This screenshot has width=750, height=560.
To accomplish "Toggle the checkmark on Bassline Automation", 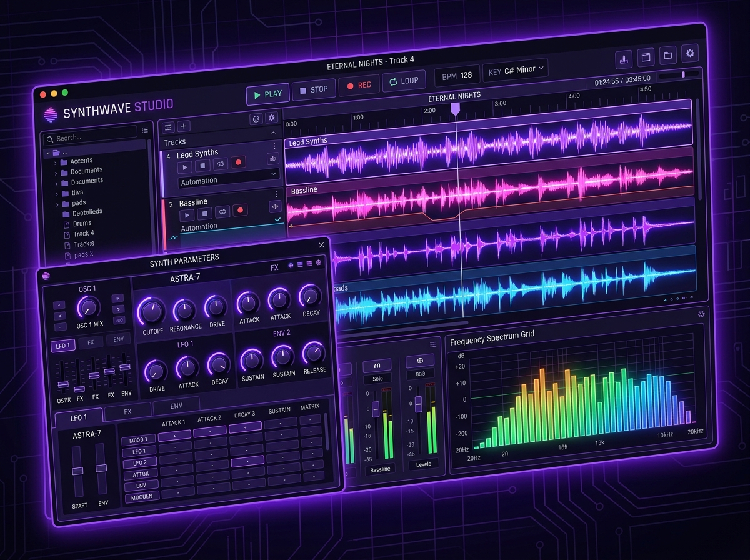I will click(278, 221).
